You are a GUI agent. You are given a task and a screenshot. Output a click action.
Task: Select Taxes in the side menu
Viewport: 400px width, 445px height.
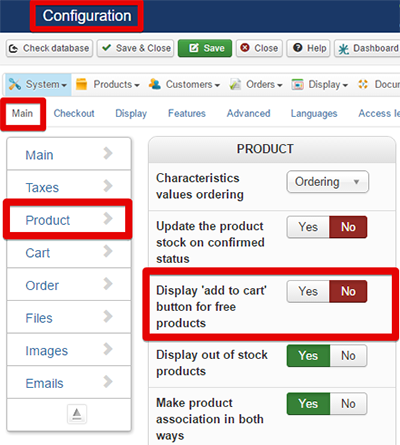pyautogui.click(x=69, y=187)
